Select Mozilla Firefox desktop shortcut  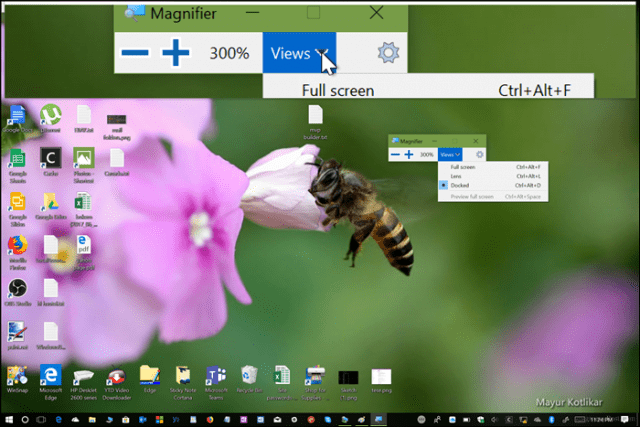[x=18, y=252]
